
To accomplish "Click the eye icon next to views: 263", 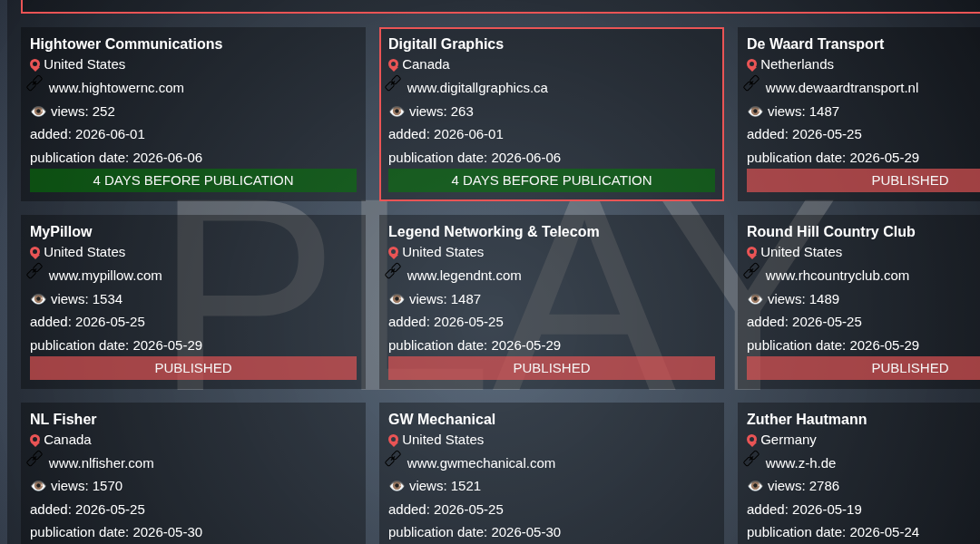I will click(397, 112).
